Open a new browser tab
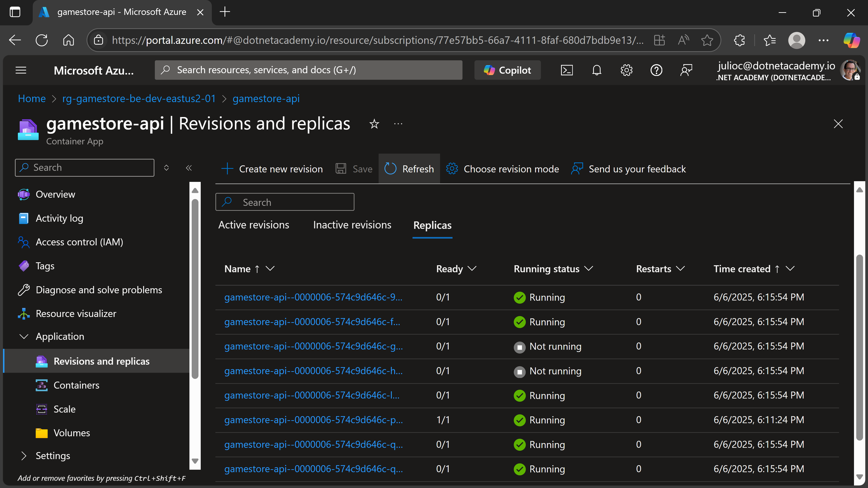Viewport: 868px width, 488px height. pyautogui.click(x=225, y=12)
